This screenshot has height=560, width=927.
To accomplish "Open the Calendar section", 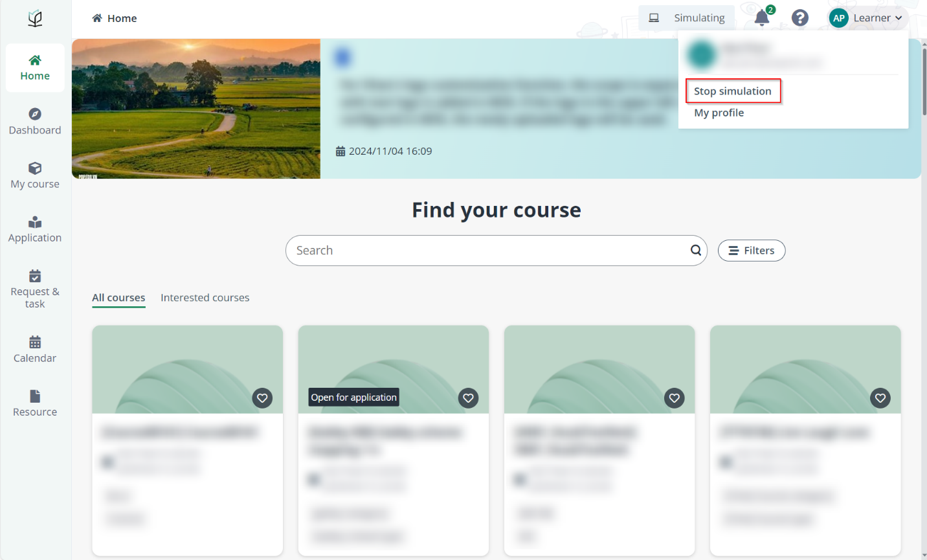I will (35, 350).
